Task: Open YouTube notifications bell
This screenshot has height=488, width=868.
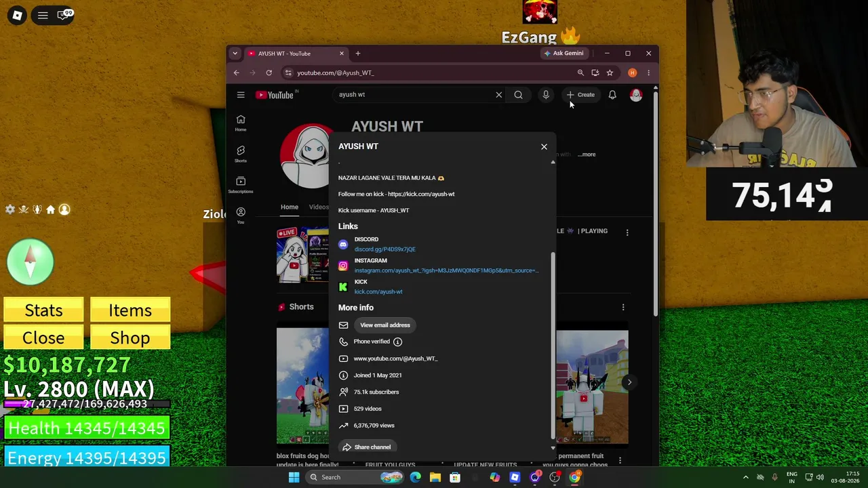Action: [612, 95]
